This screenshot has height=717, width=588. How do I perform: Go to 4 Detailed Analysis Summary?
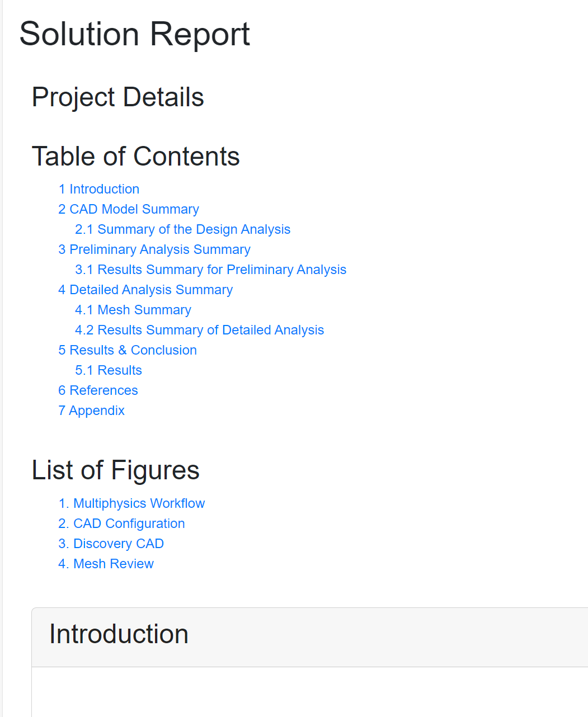click(x=145, y=290)
